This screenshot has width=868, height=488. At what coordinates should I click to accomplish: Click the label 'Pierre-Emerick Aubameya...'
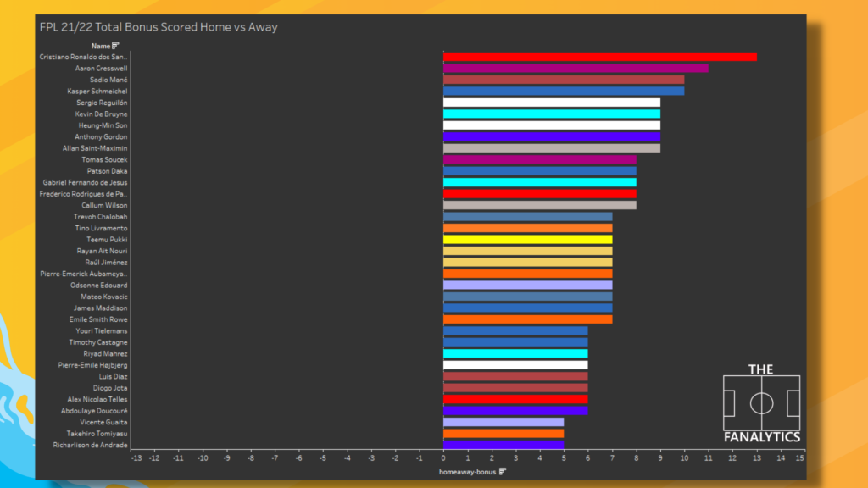[84, 274]
